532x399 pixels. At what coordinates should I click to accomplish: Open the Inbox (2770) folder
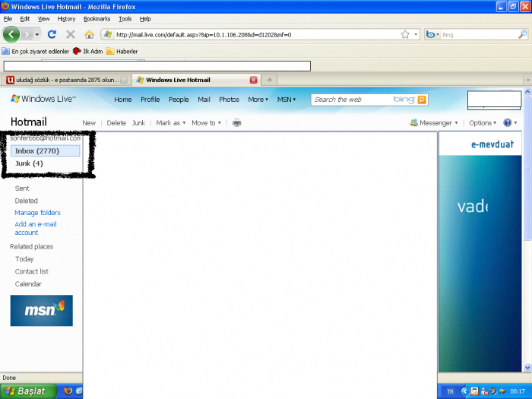click(46, 151)
